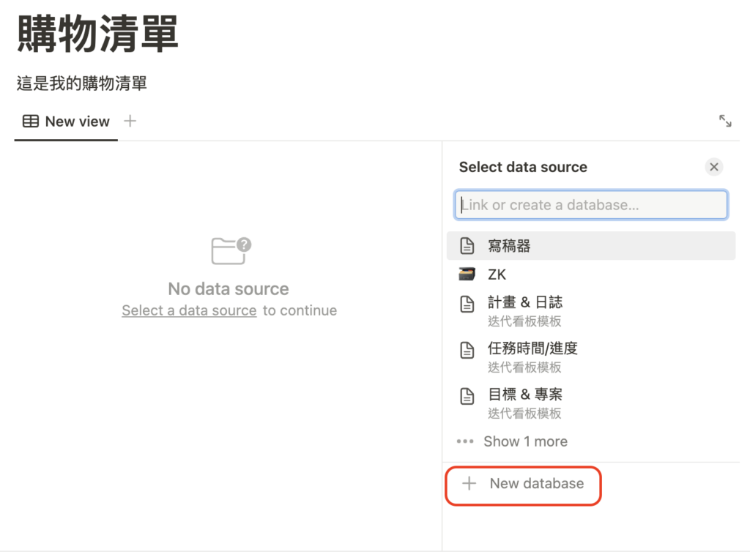Click the table view icon beside New view
750x560 pixels.
(x=30, y=122)
